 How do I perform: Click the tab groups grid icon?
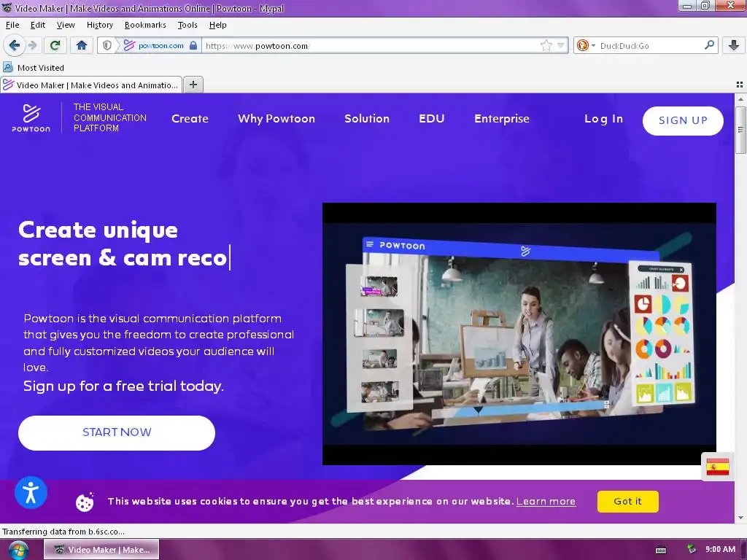(740, 85)
